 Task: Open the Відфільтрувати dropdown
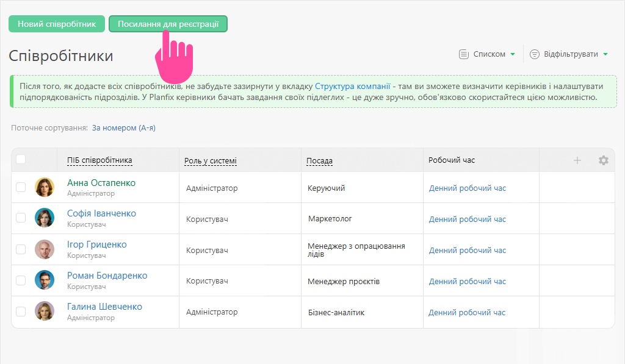pyautogui.click(x=570, y=54)
